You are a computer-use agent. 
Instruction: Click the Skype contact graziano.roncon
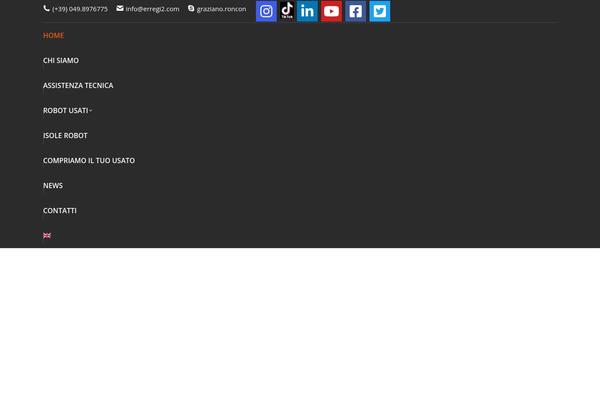tap(221, 9)
